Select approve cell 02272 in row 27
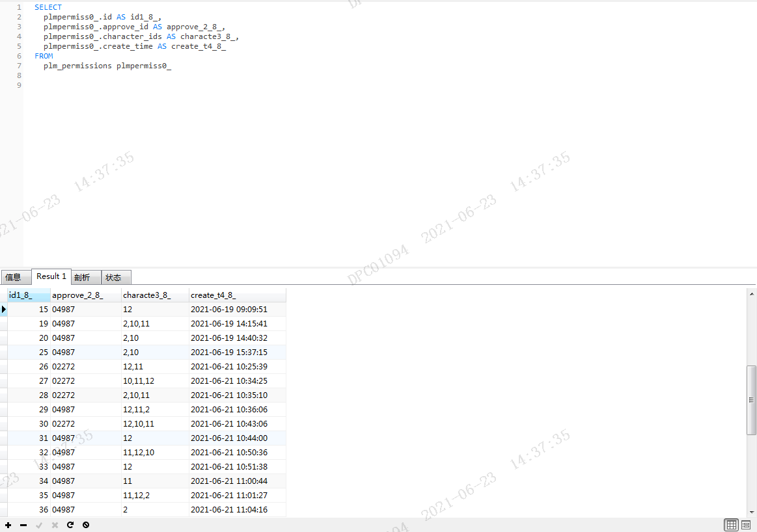 click(85, 381)
